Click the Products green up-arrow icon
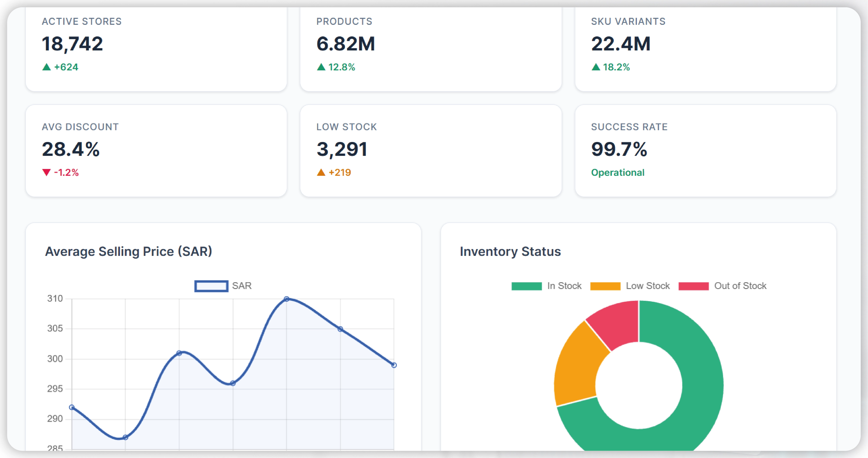 click(321, 67)
